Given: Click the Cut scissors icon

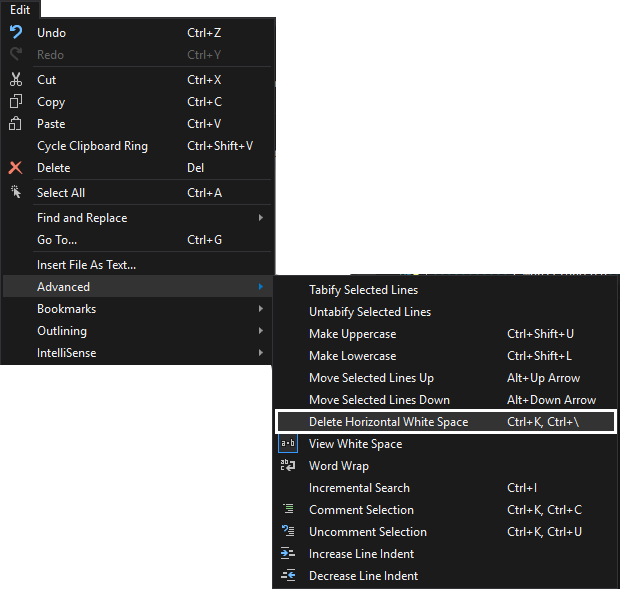Looking at the screenshot, I should 15,80.
